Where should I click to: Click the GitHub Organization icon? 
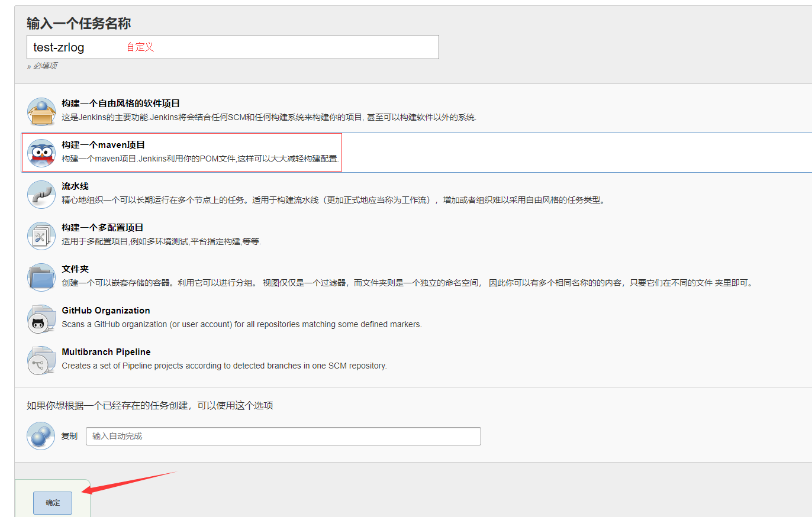pyautogui.click(x=41, y=318)
